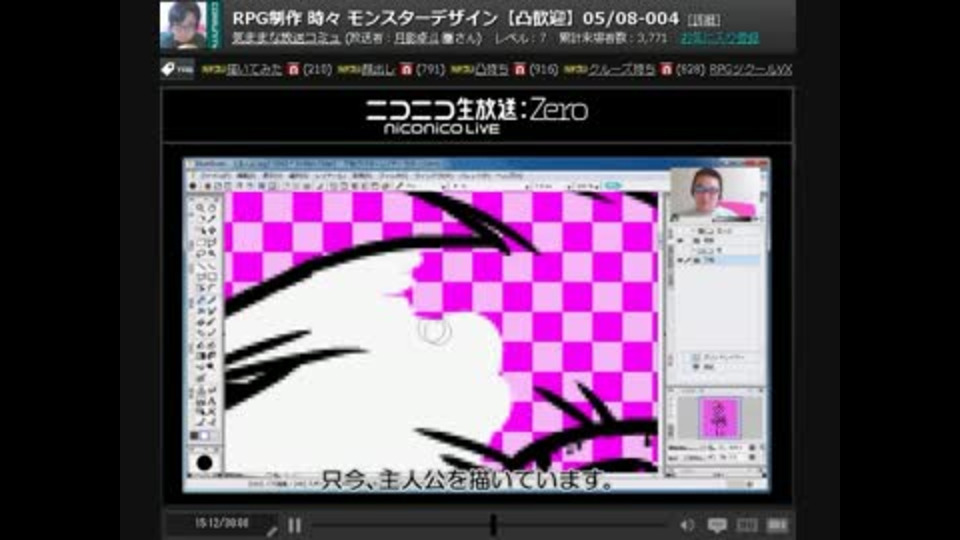Click the navigator preview thumbnail in paint app

pos(720,418)
